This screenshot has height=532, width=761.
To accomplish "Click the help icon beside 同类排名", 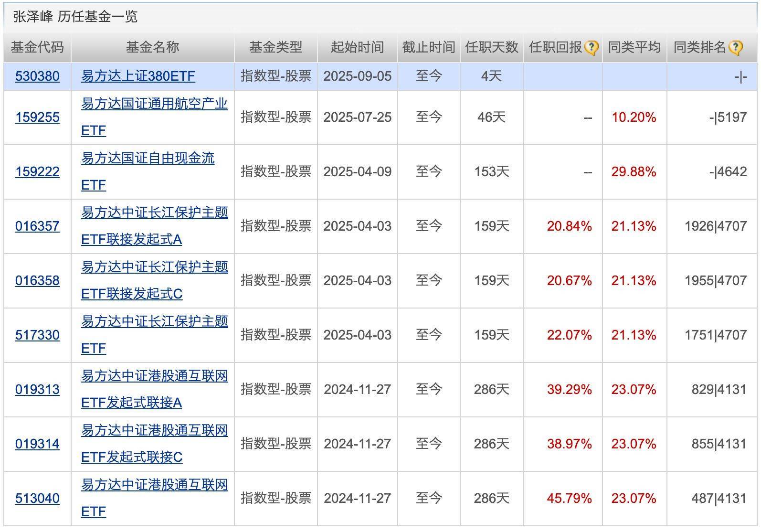I will click(x=736, y=47).
